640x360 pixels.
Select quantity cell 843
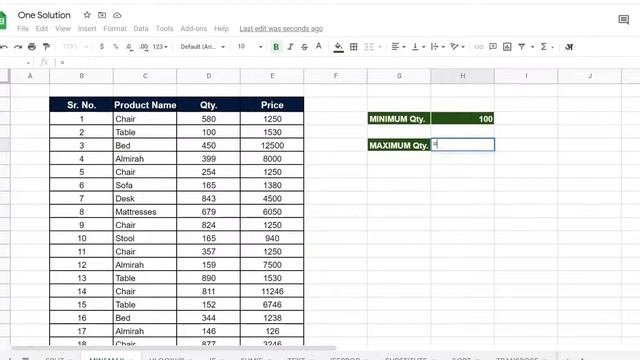pos(209,198)
